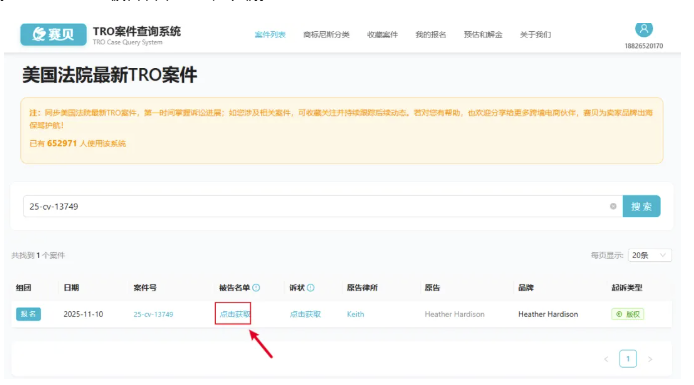Viewport: 694px width, 385px height.
Task: Open the user avatar icon
Action: (644, 29)
